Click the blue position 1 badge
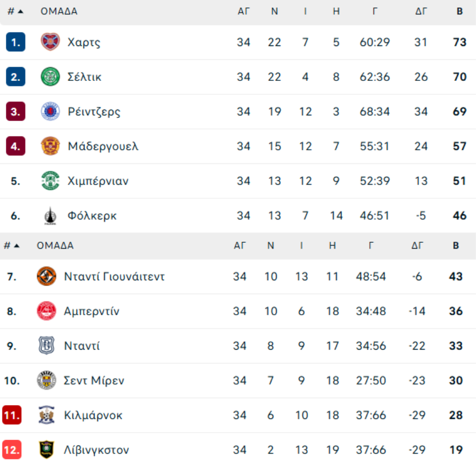Screen dimensions: 476x467 click(16, 42)
